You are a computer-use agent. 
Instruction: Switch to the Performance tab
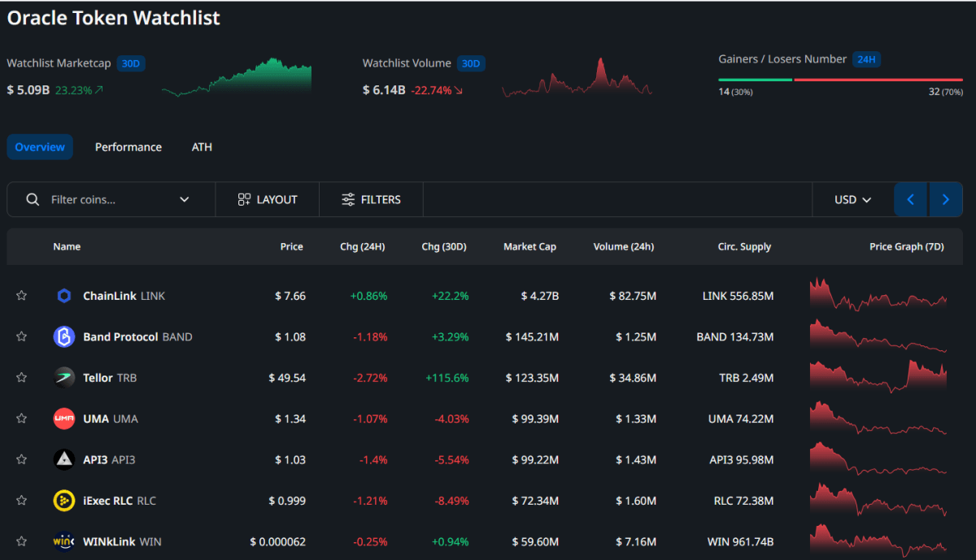click(129, 147)
